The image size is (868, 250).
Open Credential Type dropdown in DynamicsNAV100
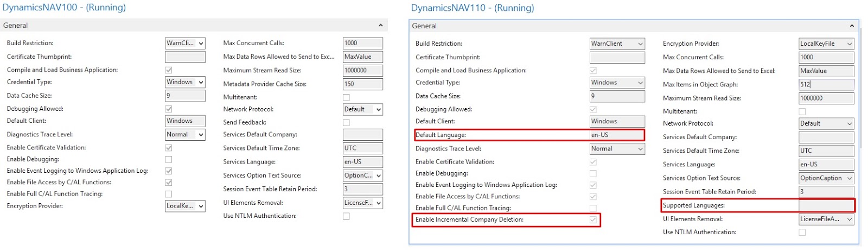click(x=185, y=82)
